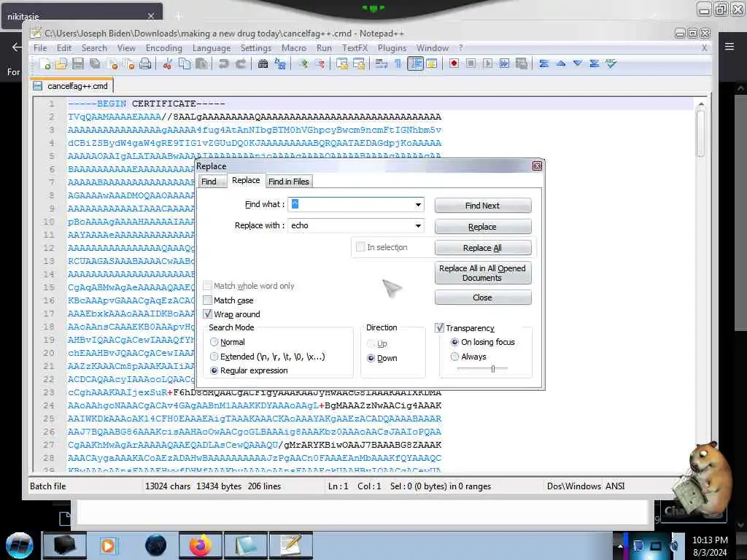This screenshot has height=560, width=747.
Task: Click the Run macro multiple times icon
Action: (505, 64)
